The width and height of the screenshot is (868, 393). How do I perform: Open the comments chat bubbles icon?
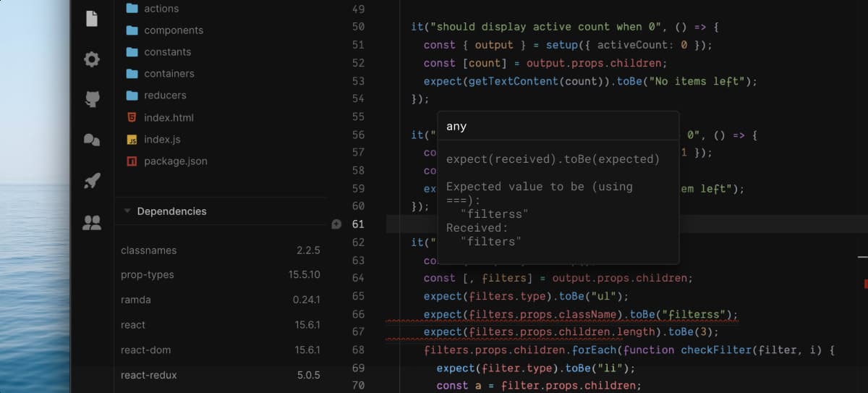point(92,140)
